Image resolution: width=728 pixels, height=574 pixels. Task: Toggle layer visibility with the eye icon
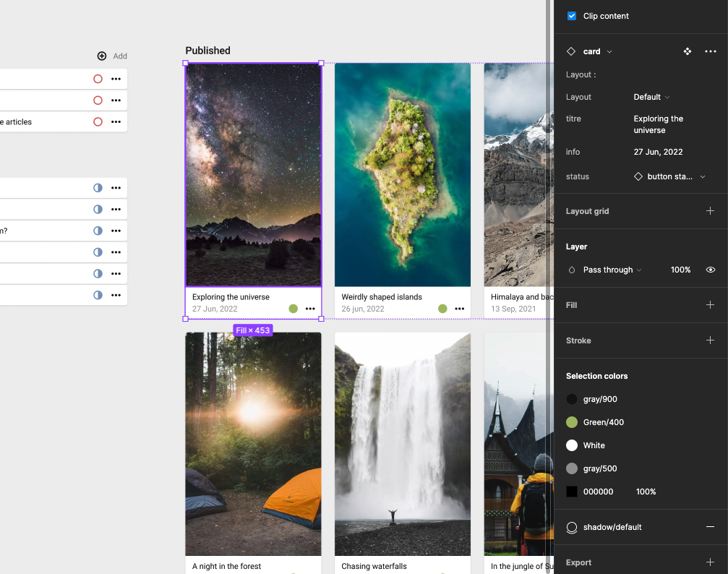tap(711, 270)
